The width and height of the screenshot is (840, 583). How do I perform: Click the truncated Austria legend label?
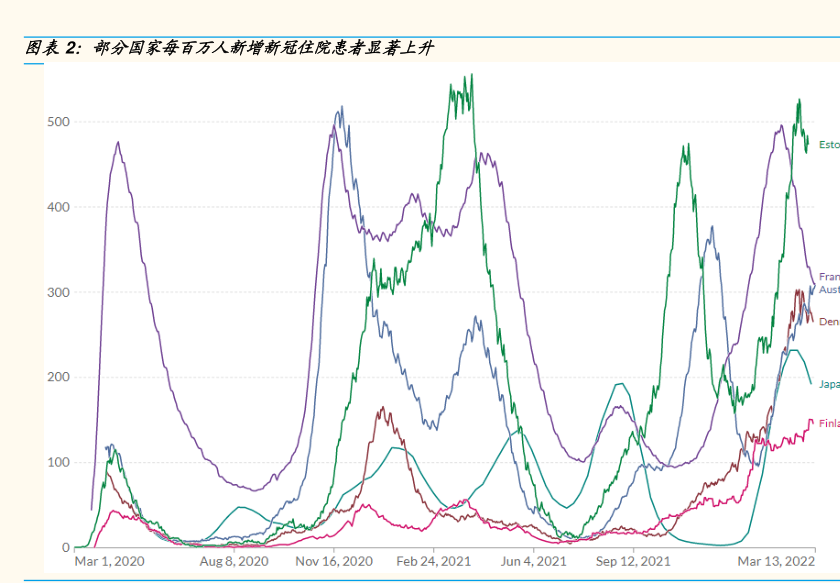(829, 290)
